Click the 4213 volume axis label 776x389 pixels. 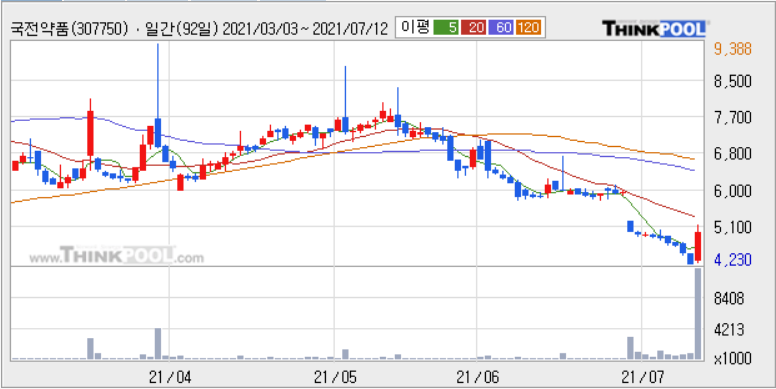tap(730, 330)
